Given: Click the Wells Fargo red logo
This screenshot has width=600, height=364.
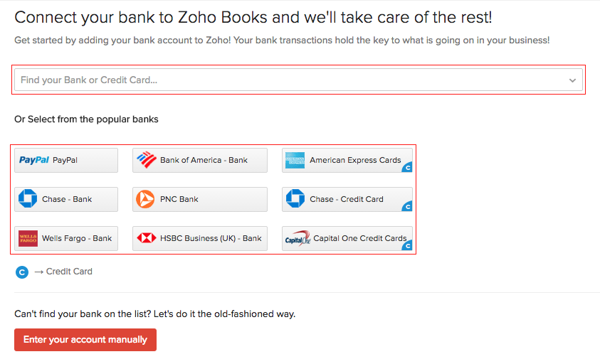Looking at the screenshot, I should tap(28, 238).
